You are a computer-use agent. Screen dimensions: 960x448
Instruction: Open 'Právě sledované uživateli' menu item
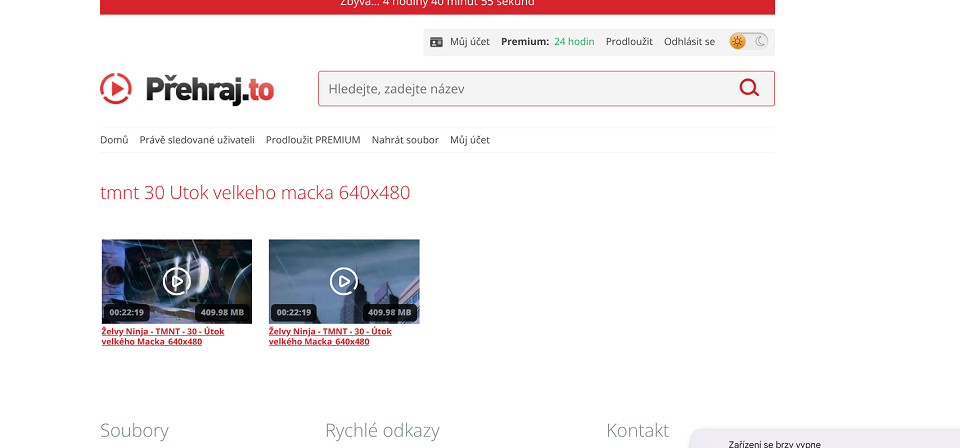pos(197,140)
